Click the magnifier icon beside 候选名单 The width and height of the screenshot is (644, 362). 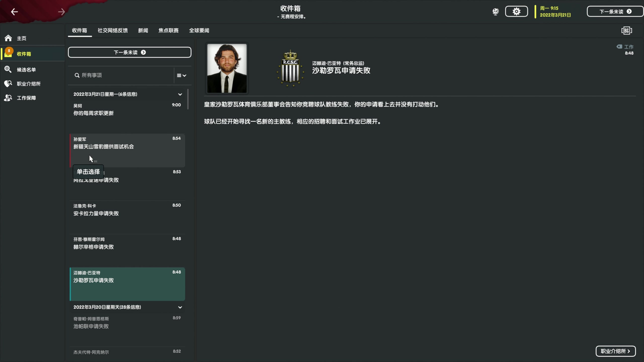pyautogui.click(x=8, y=69)
